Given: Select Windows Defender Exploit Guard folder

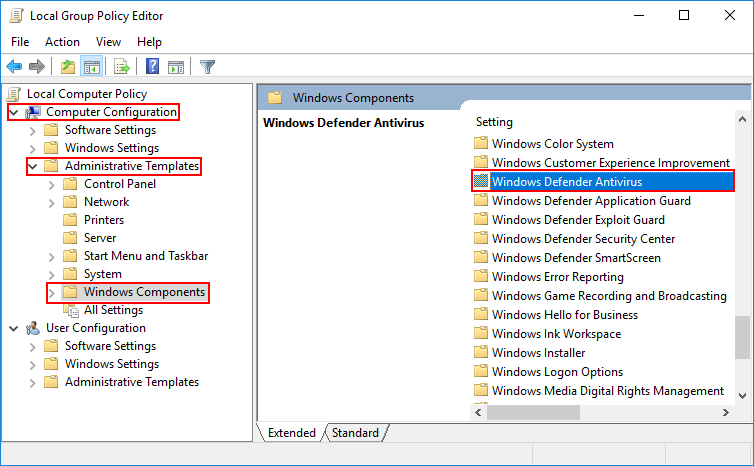Looking at the screenshot, I should click(578, 219).
